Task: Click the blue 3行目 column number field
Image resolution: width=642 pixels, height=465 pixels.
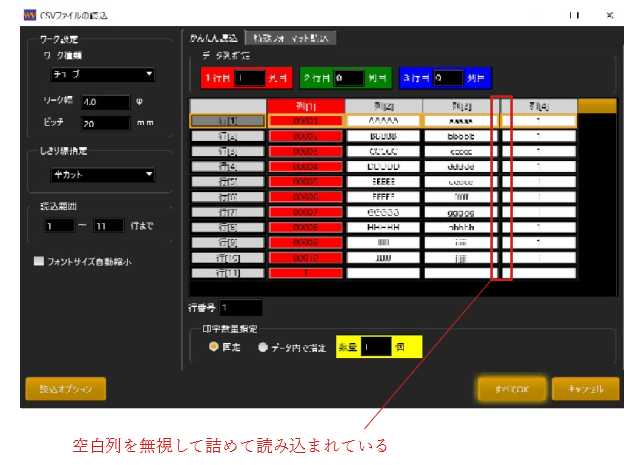Action: (x=448, y=76)
